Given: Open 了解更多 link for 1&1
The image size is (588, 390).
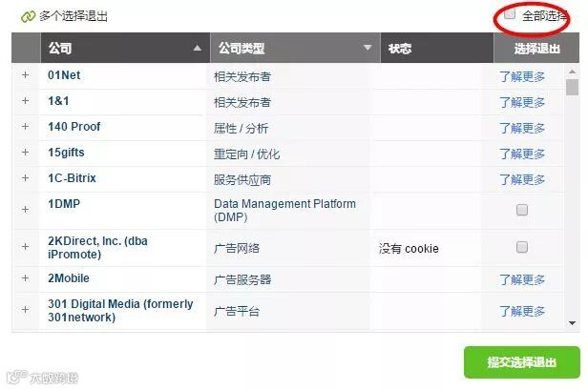Looking at the screenshot, I should pos(522,102).
